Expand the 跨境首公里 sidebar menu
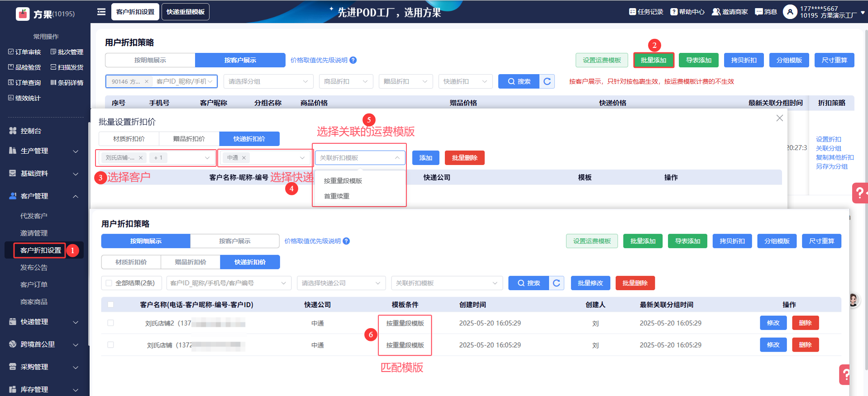The image size is (868, 396). pos(44,344)
